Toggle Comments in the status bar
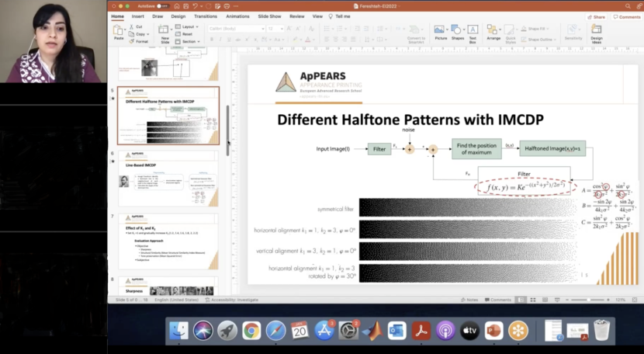 pyautogui.click(x=497, y=300)
